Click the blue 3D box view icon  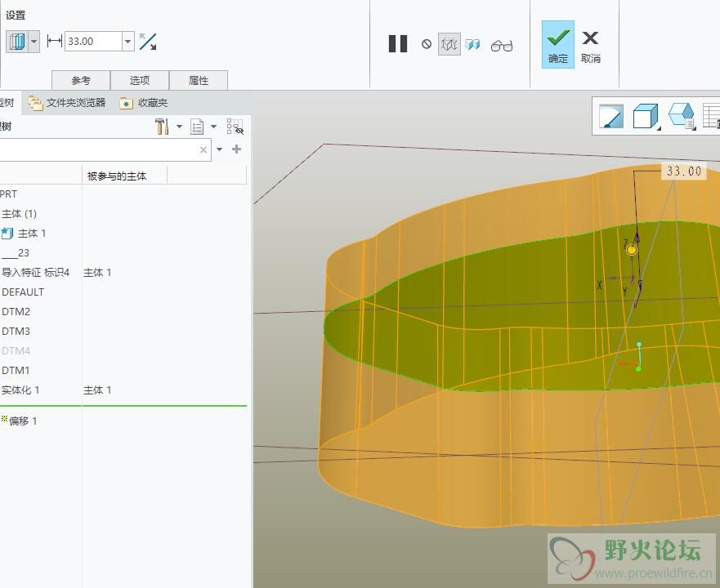click(x=682, y=116)
